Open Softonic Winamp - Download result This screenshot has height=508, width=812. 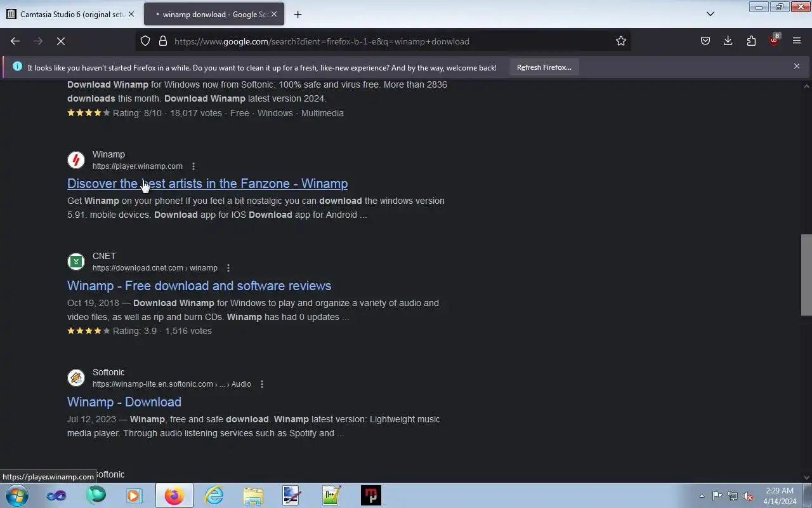pyautogui.click(x=124, y=402)
